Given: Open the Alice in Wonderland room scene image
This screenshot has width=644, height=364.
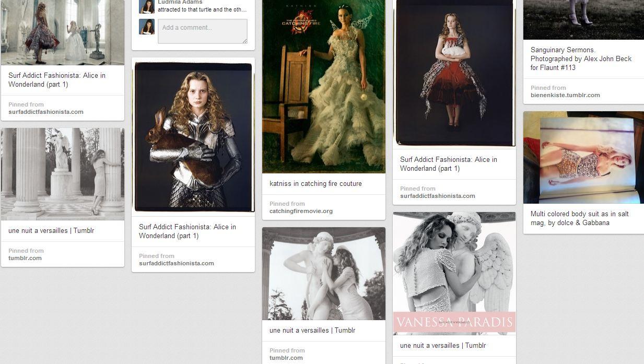Looking at the screenshot, I should [x=63, y=32].
